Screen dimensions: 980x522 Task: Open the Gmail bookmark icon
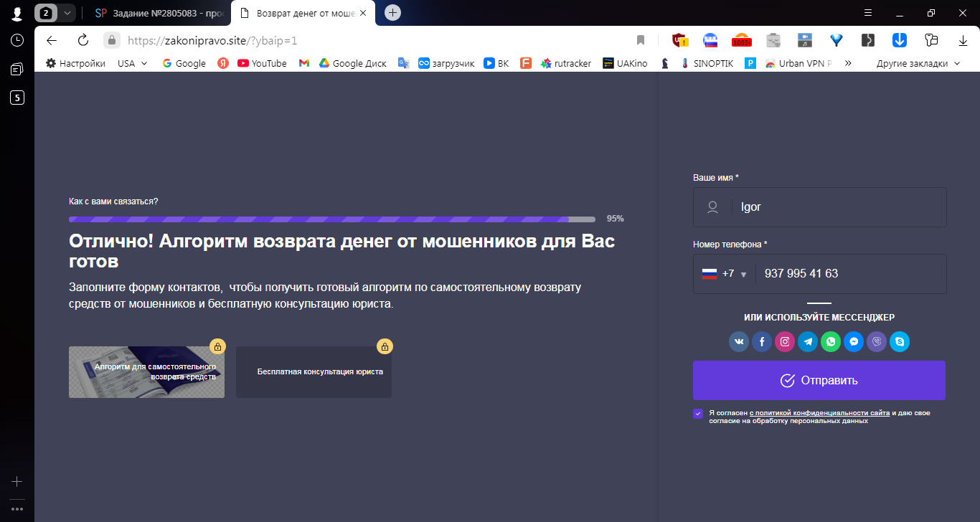[304, 63]
